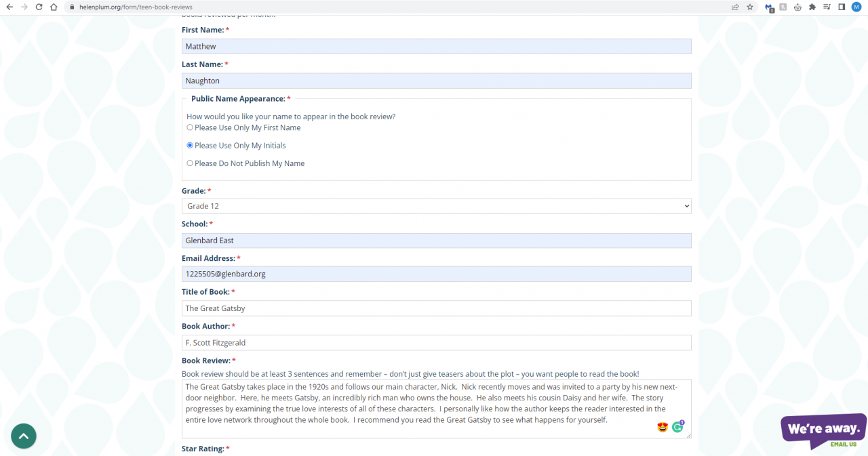Click the Email Address label
868x456 pixels.
pyautogui.click(x=211, y=258)
